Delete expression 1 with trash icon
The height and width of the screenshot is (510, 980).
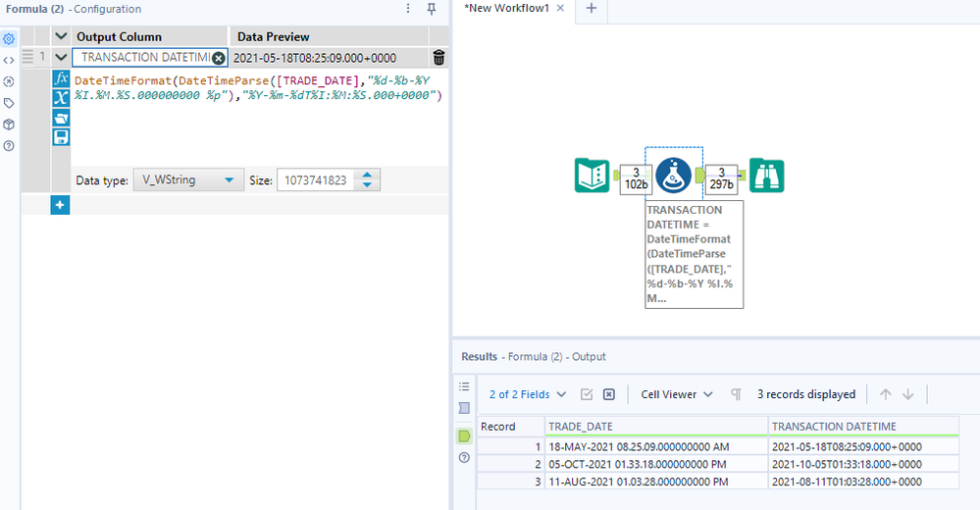pos(438,58)
